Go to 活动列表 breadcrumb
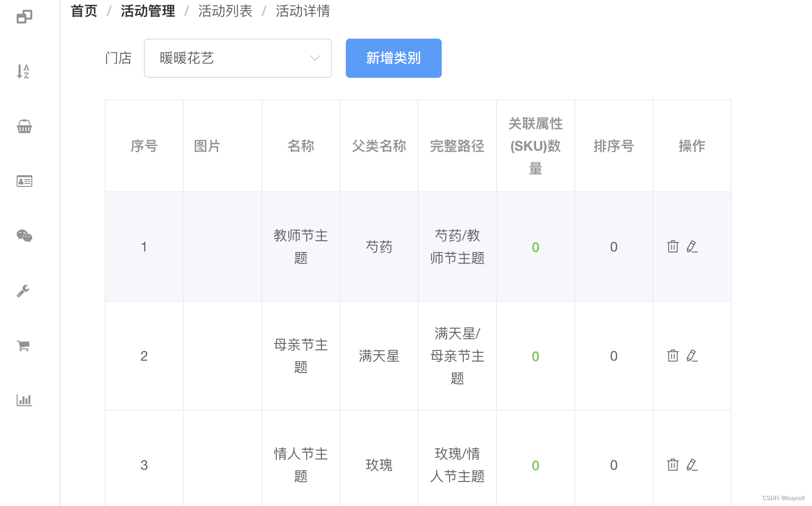 click(225, 11)
